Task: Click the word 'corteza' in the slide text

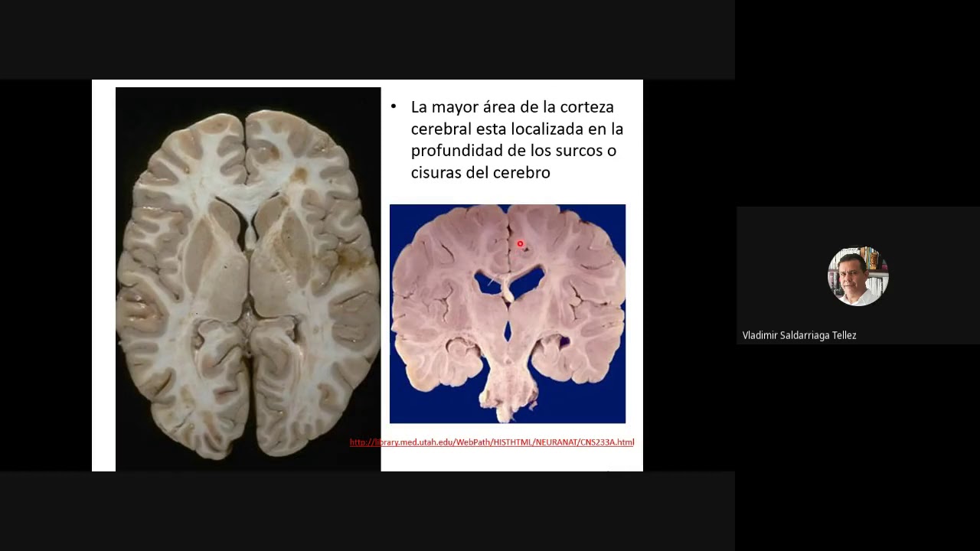Action: point(586,107)
